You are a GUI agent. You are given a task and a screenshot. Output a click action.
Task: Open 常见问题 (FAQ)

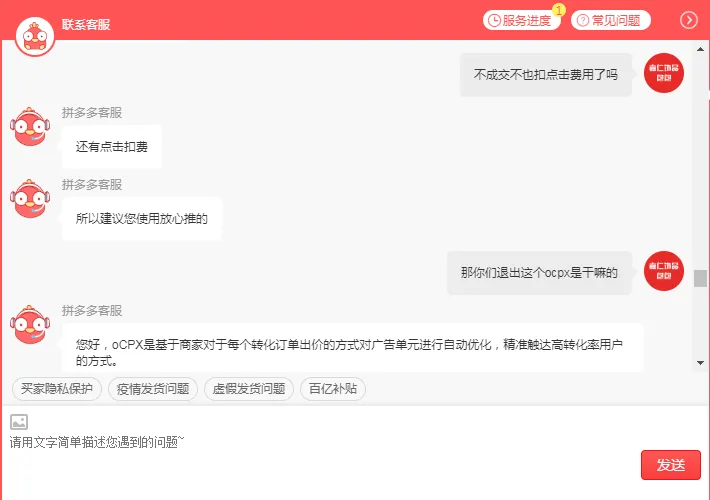click(611, 20)
